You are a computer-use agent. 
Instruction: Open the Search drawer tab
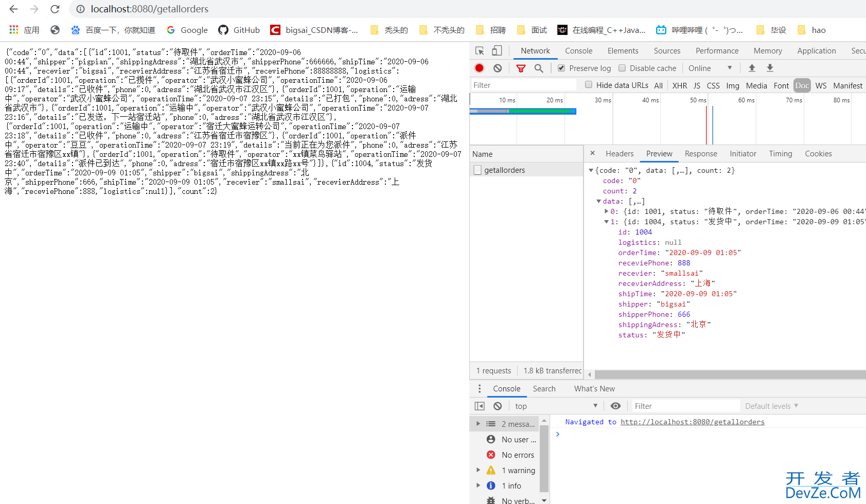tap(544, 388)
